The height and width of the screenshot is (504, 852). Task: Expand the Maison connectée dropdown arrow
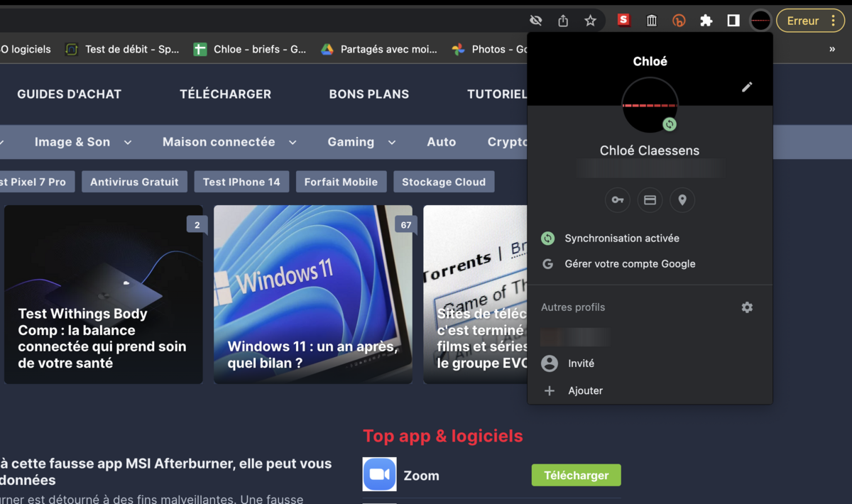293,142
